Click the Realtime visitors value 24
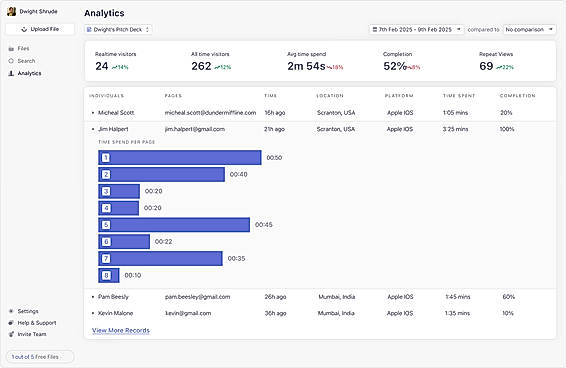Screen dimensions: 566x368 coord(102,66)
